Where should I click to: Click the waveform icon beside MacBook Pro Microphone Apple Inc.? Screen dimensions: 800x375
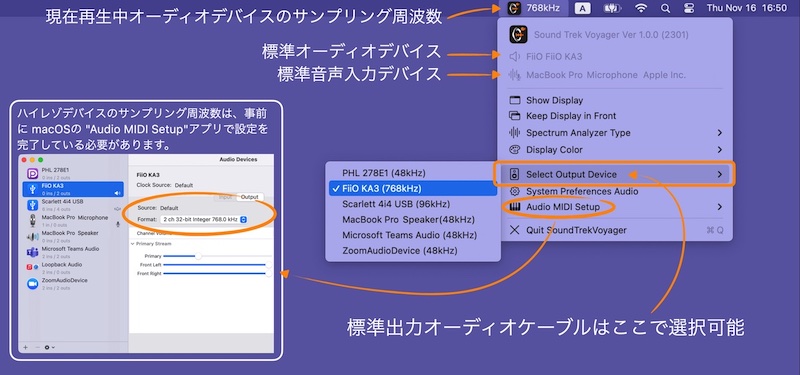[515, 75]
